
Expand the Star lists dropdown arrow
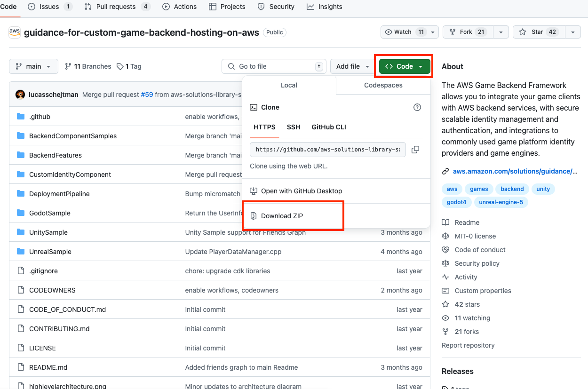point(572,32)
